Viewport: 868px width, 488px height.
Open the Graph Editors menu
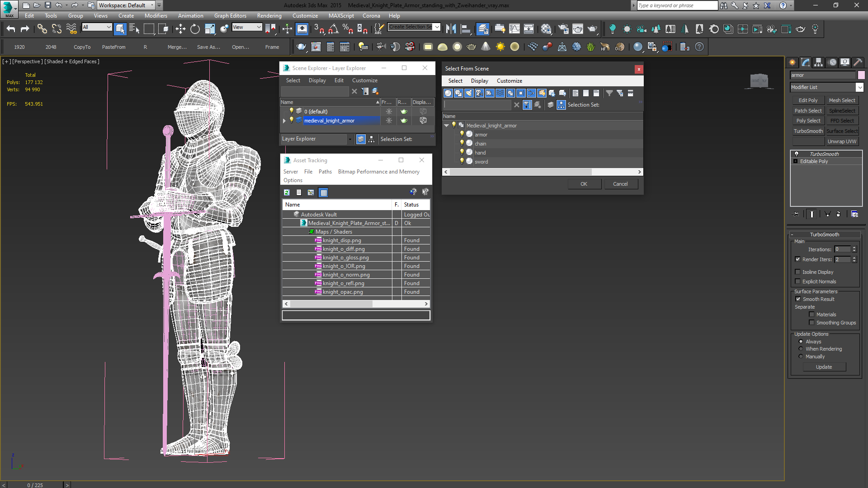(230, 15)
